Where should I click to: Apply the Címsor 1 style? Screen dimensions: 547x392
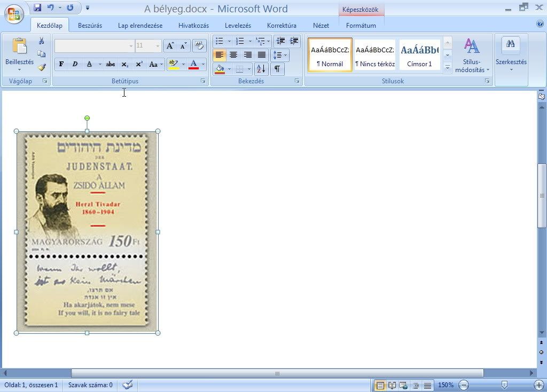pyautogui.click(x=419, y=55)
